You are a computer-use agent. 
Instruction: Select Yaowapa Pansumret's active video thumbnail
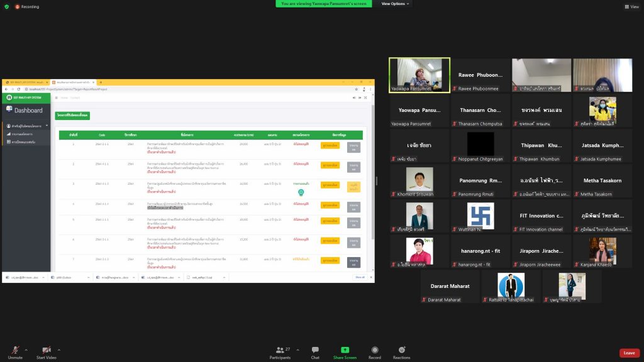[419, 75]
